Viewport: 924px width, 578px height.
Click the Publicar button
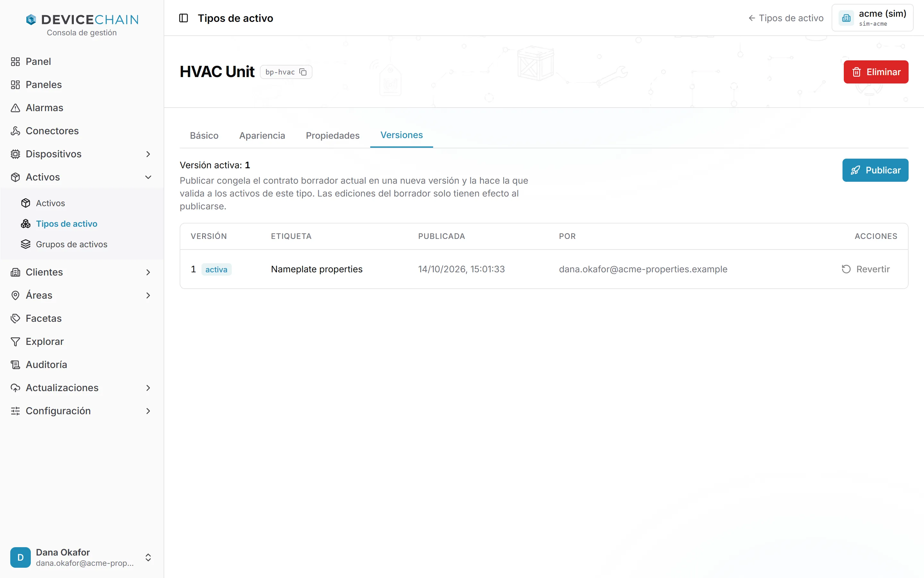(x=875, y=170)
